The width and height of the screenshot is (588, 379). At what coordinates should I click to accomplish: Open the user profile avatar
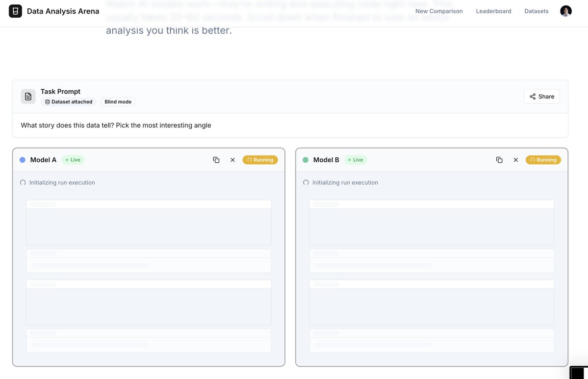566,11
